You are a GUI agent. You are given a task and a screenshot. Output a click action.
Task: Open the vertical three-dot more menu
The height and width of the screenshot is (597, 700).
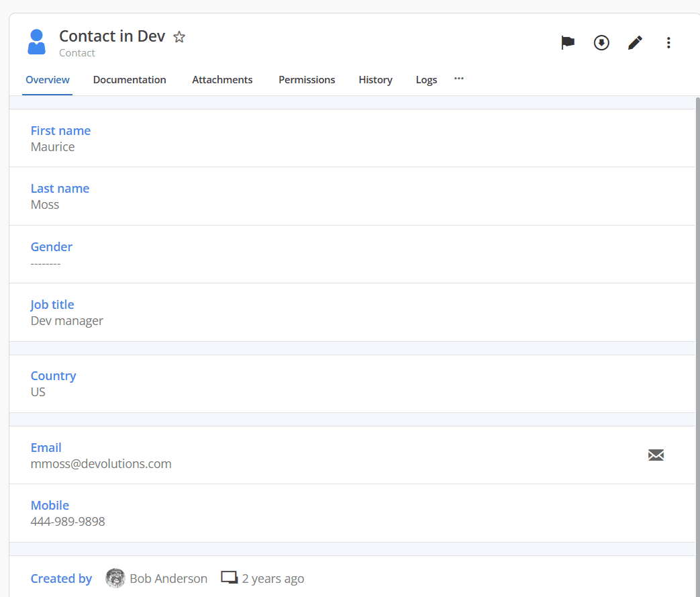click(x=668, y=43)
